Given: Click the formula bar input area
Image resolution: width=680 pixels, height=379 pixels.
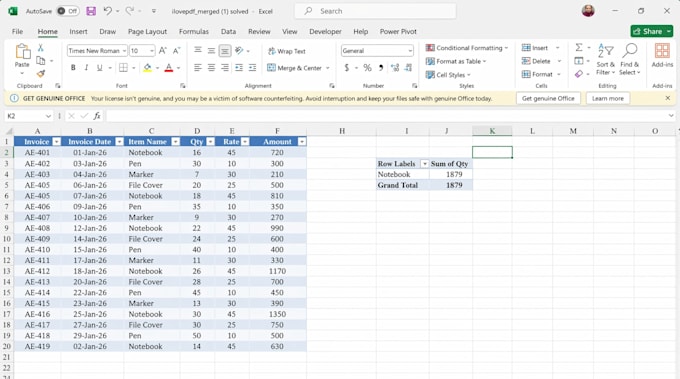Looking at the screenshot, I should pos(386,116).
